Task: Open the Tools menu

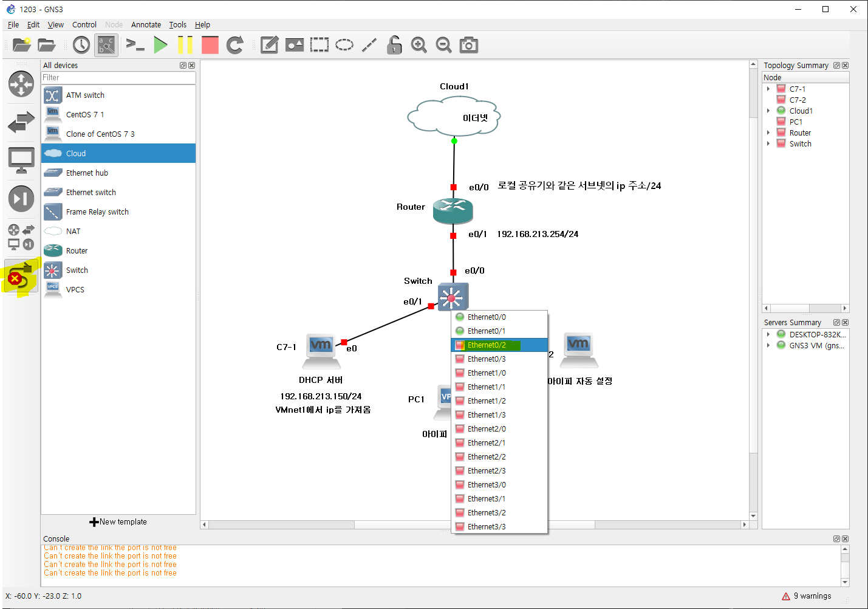Action: point(178,25)
